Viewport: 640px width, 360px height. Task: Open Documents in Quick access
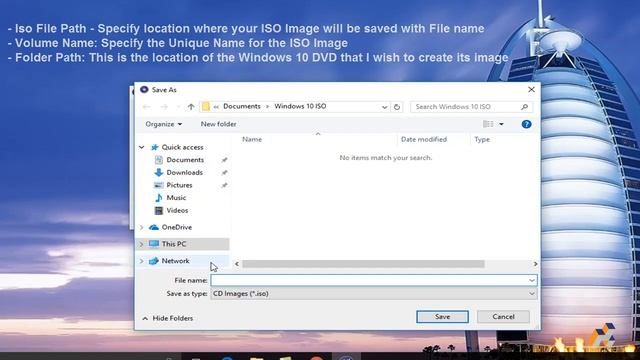coord(185,160)
